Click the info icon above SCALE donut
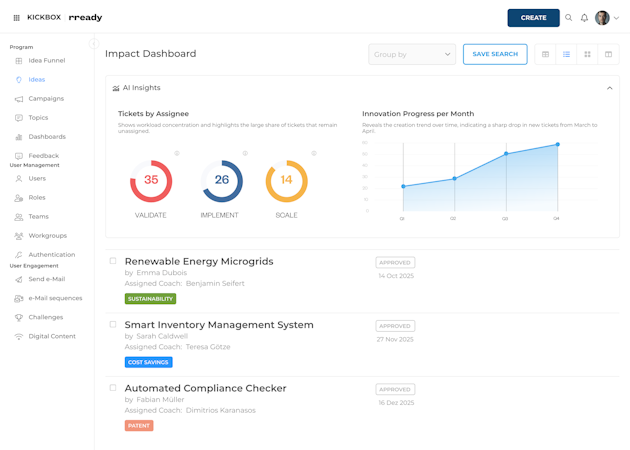The width and height of the screenshot is (630, 450). (x=314, y=153)
